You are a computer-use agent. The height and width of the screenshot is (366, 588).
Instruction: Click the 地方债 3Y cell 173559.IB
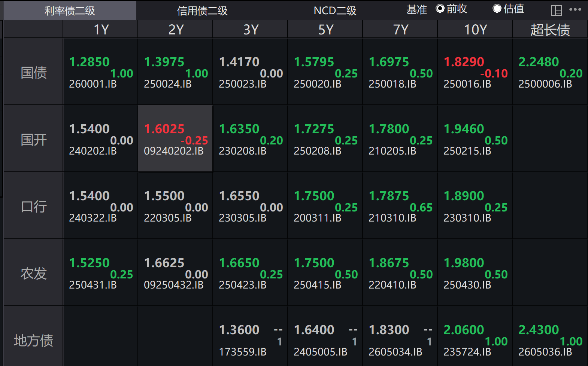point(250,340)
